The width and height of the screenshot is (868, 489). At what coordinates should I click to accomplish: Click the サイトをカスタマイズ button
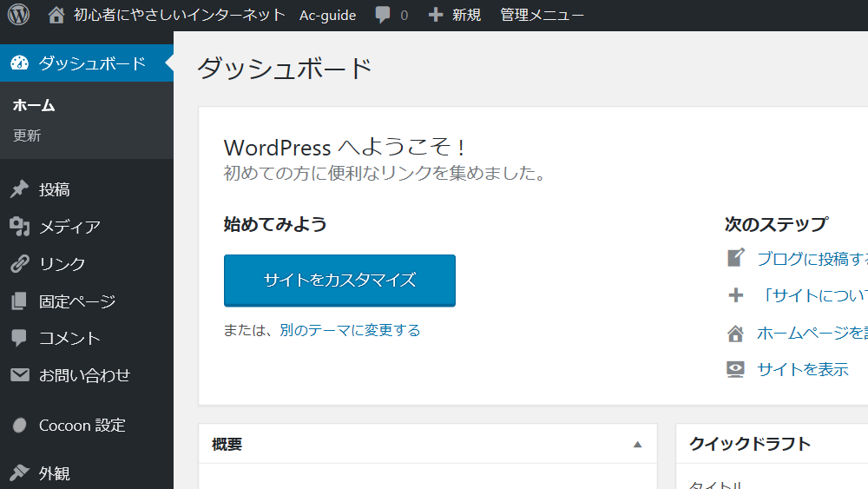tap(339, 281)
